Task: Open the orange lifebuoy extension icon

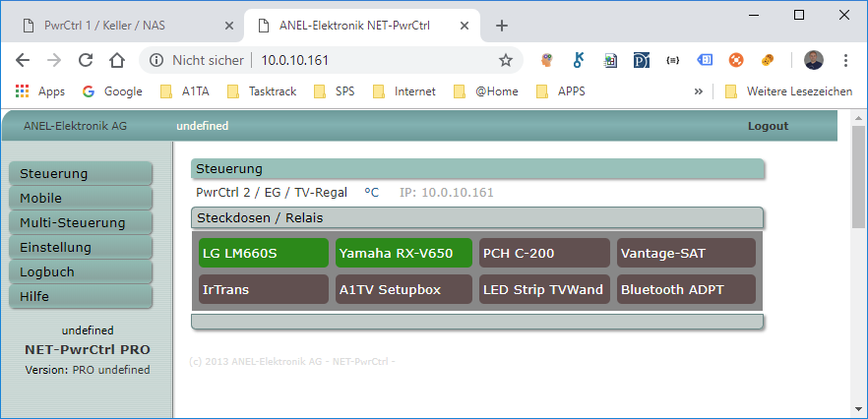Action: tap(736, 60)
